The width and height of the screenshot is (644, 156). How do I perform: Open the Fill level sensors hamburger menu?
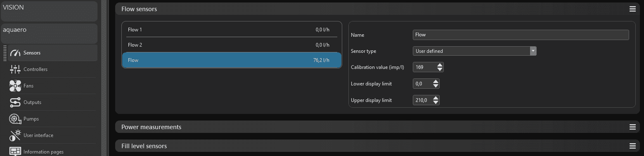(x=632, y=146)
